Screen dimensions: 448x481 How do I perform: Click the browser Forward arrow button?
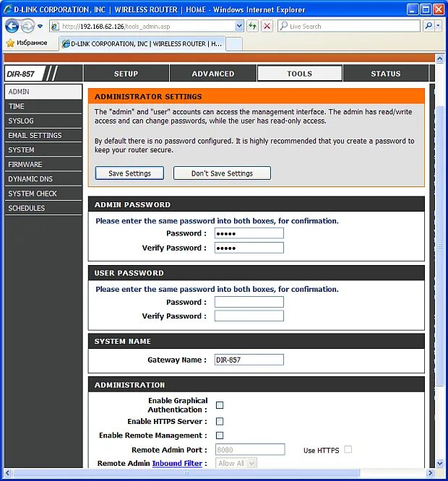point(27,26)
